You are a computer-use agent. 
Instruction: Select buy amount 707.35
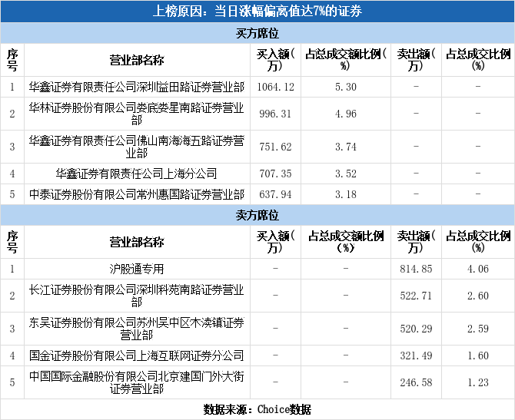pyautogui.click(x=275, y=174)
